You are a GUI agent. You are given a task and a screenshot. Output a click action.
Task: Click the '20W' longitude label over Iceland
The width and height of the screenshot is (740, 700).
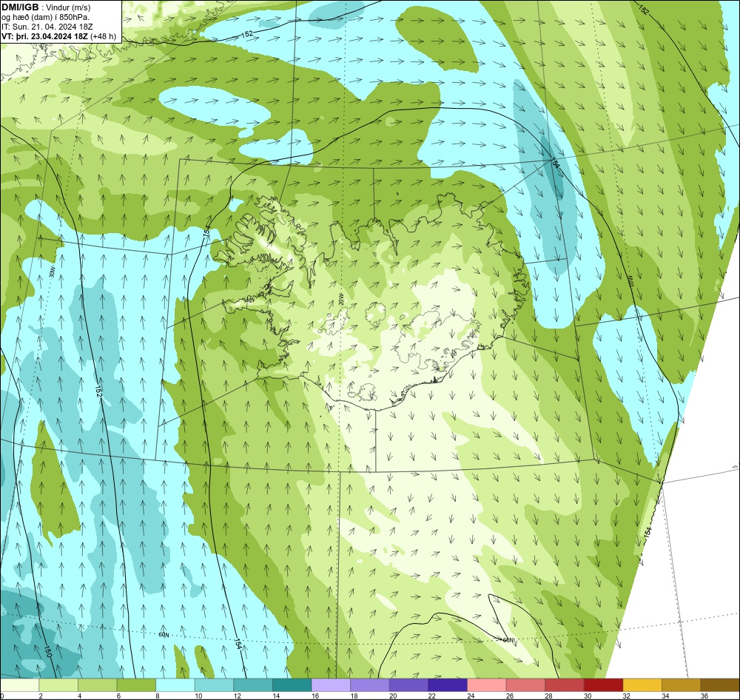point(340,298)
